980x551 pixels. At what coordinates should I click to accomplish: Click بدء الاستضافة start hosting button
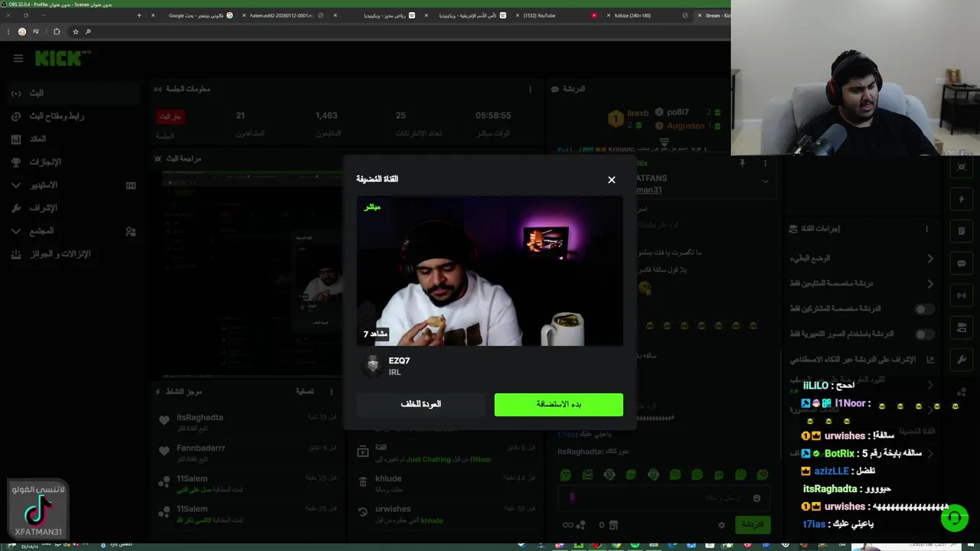pos(559,404)
